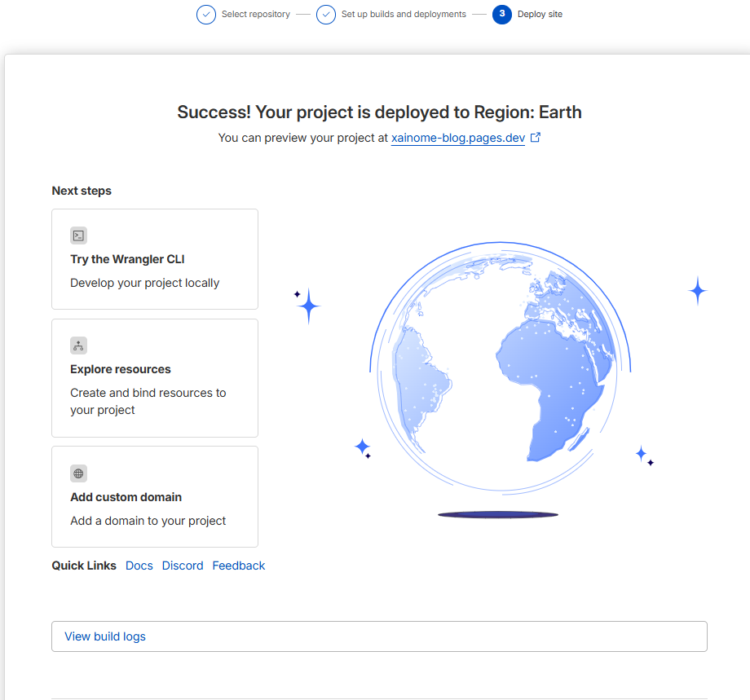This screenshot has width=750, height=700.
Task: Go to Select repository step label
Action: (x=256, y=15)
